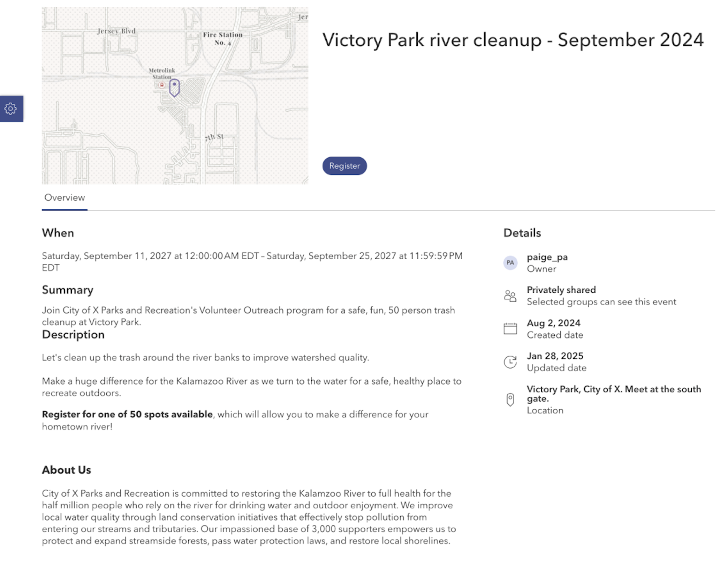Open the Overview tab
Image resolution: width=728 pixels, height=566 pixels.
[64, 198]
